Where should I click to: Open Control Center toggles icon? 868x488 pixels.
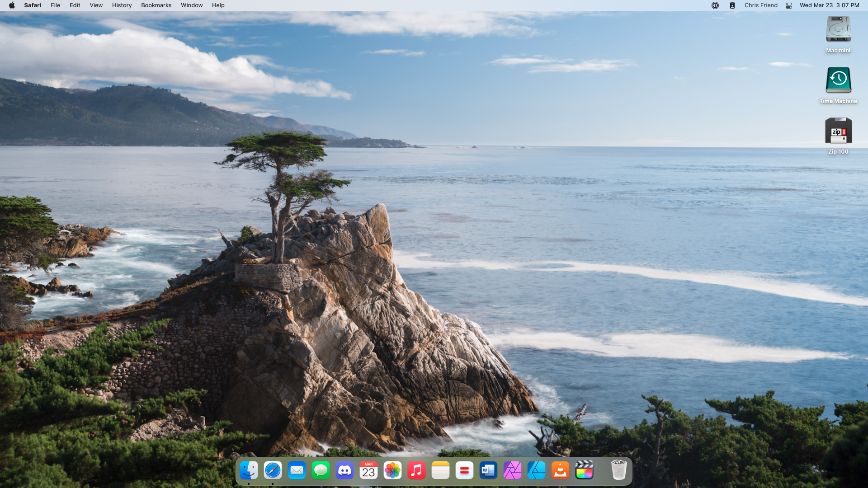pyautogui.click(x=789, y=5)
